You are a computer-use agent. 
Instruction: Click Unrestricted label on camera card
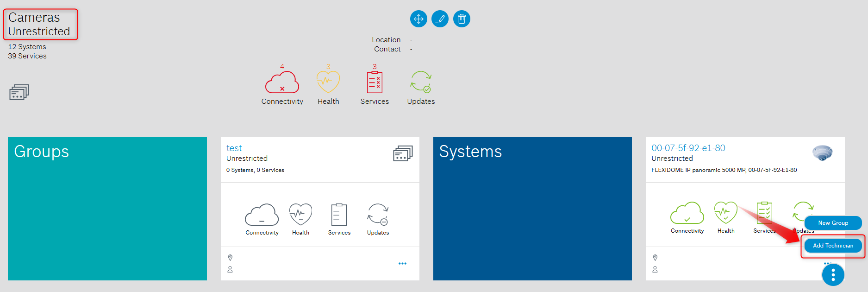[x=672, y=159]
